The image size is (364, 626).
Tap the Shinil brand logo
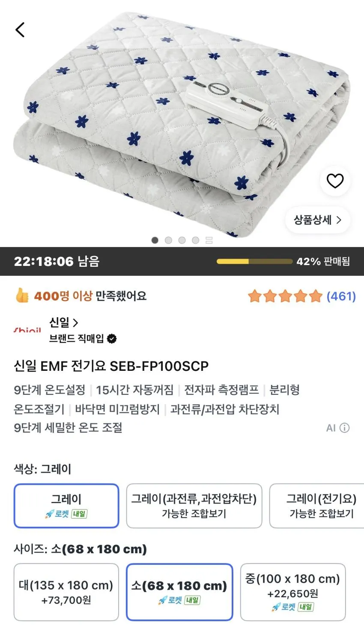coord(27,330)
